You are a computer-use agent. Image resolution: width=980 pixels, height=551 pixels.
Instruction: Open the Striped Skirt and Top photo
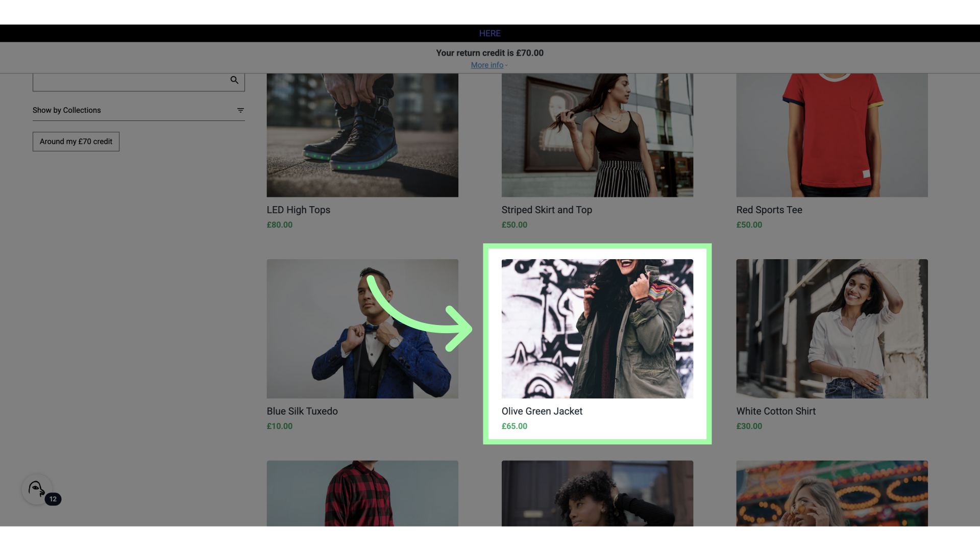pos(597,135)
